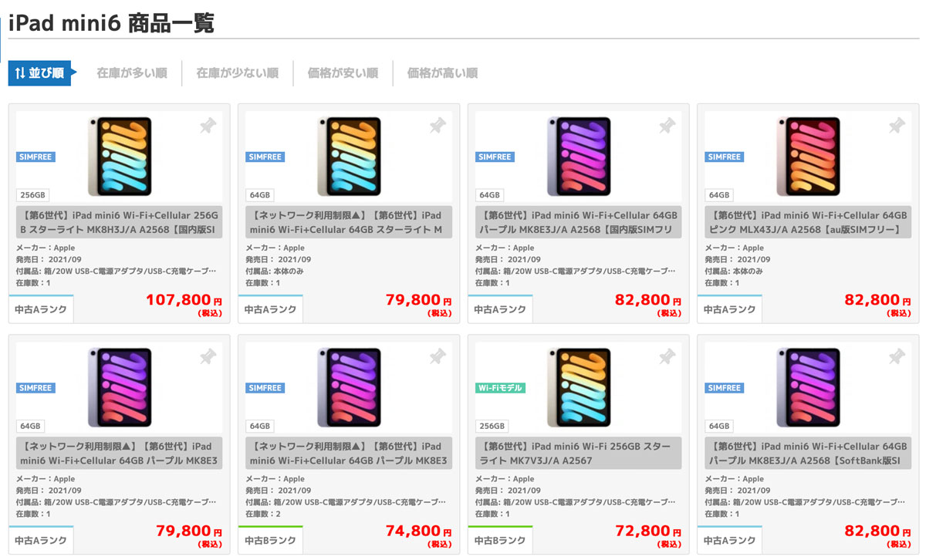The image size is (926, 560).
Task: Pin the 74,800円 purple 中古Bランク item
Action: tap(438, 357)
